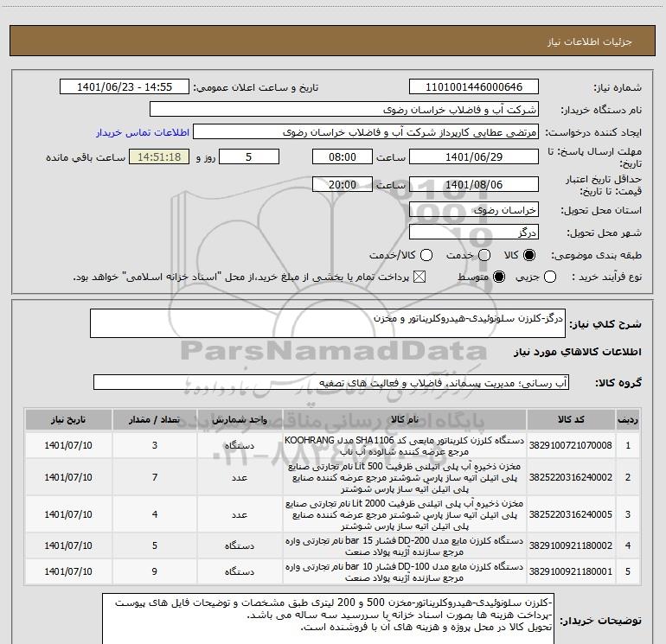Click the واحد شمارش column header
This screenshot has width=666, height=644.
tap(240, 419)
